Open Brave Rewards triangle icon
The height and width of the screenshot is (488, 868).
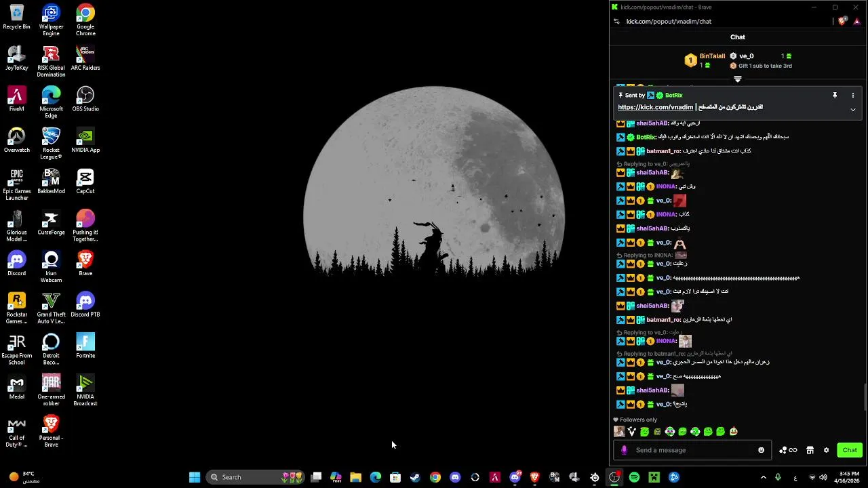(x=856, y=21)
